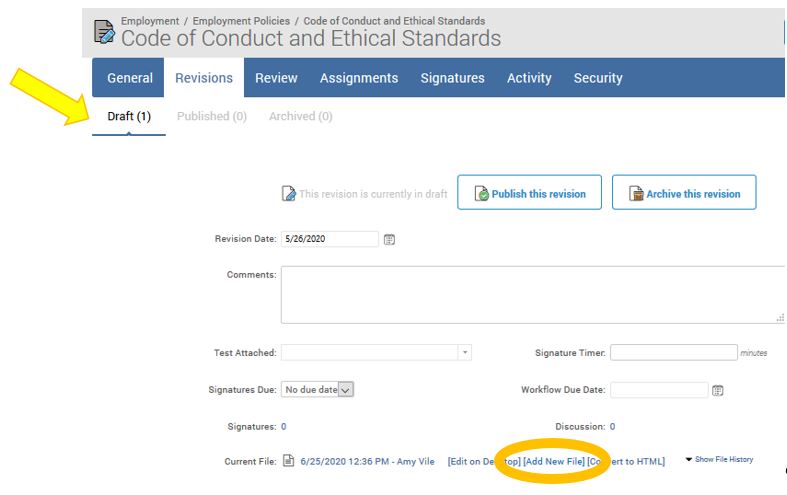
Task: Open the Signatures Due dropdown
Action: [317, 390]
